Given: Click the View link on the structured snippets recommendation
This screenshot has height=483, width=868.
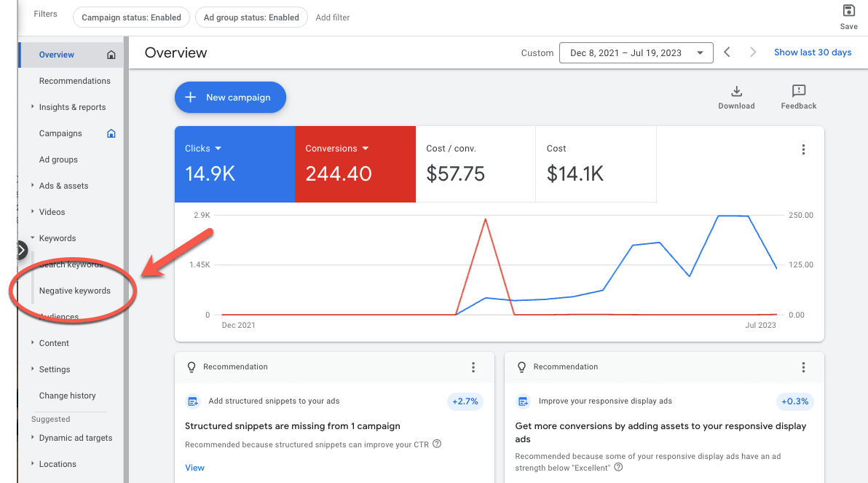Looking at the screenshot, I should [x=194, y=467].
